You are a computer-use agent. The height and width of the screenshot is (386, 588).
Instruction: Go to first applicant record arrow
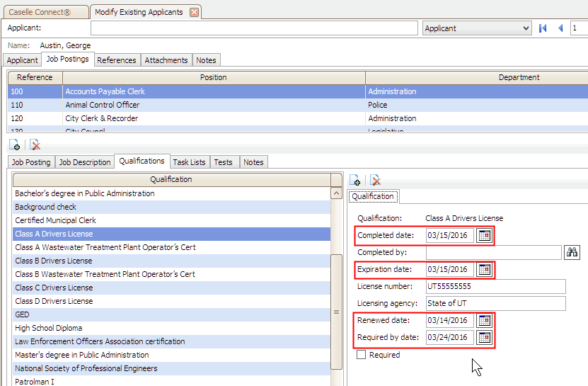543,28
